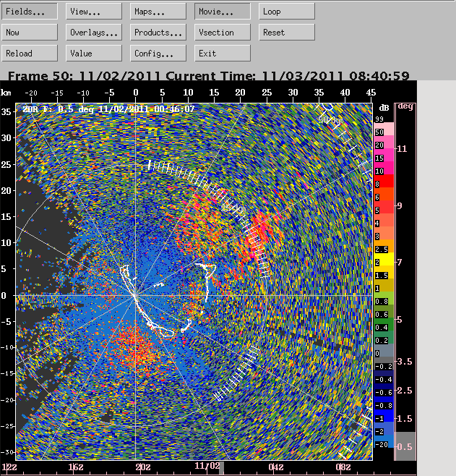Click the Exit button

pyautogui.click(x=223, y=53)
